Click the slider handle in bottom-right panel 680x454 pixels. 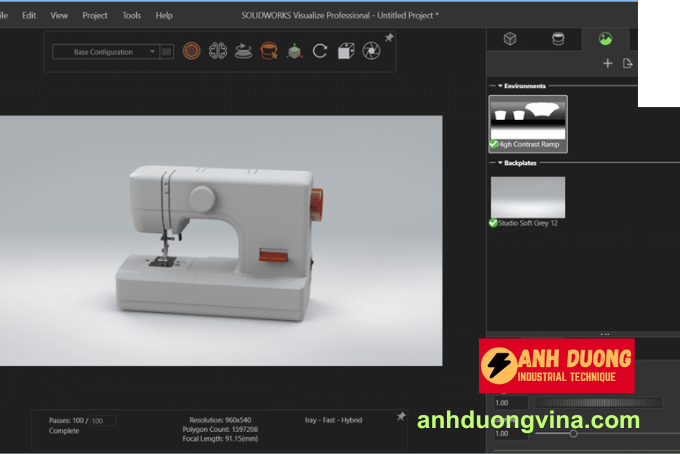click(x=573, y=433)
